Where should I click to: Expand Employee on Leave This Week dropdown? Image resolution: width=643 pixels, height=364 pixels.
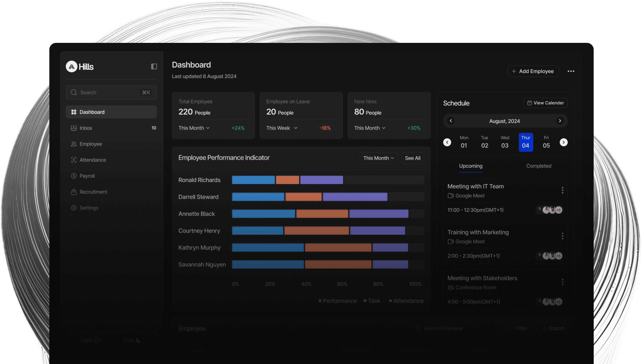coord(282,128)
